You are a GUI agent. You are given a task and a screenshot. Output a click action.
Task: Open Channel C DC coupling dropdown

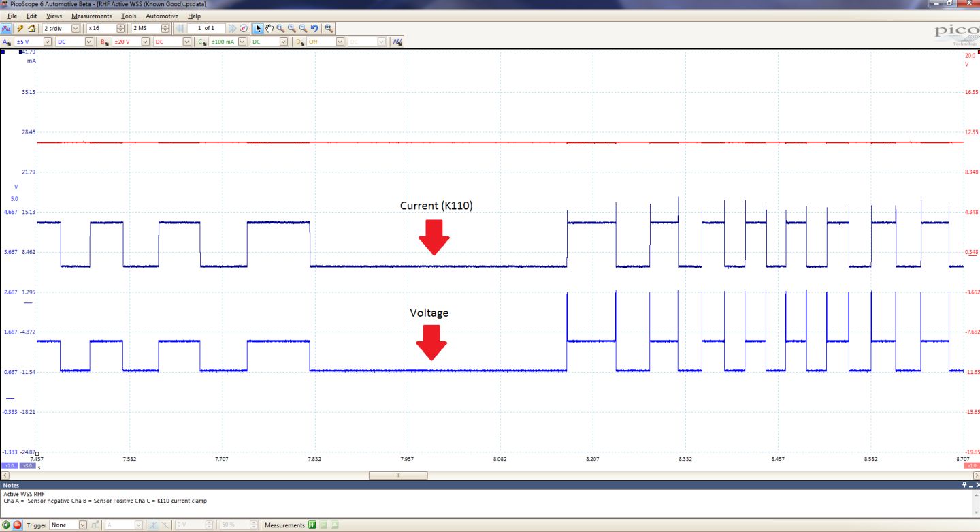(x=284, y=42)
